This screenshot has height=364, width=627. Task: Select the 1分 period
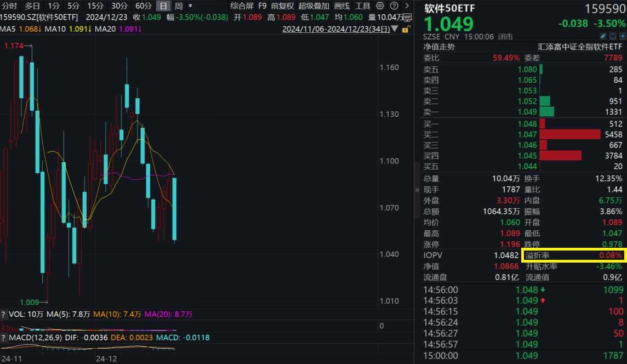click(x=54, y=6)
